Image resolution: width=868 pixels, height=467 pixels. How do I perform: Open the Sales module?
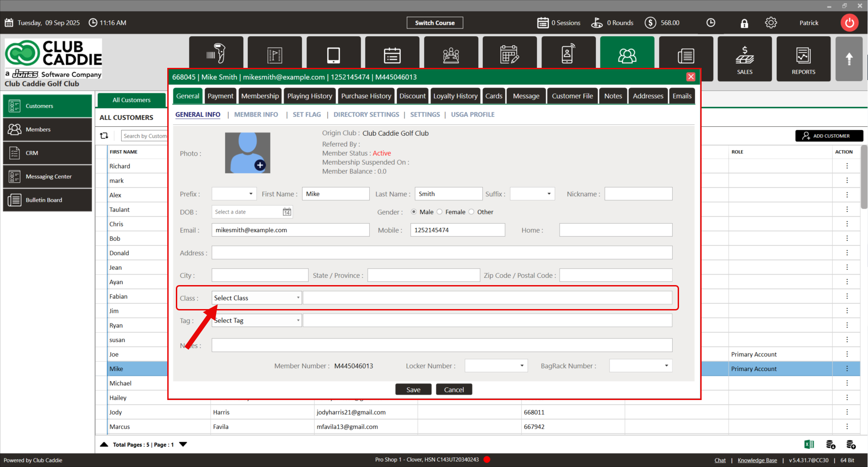point(745,59)
